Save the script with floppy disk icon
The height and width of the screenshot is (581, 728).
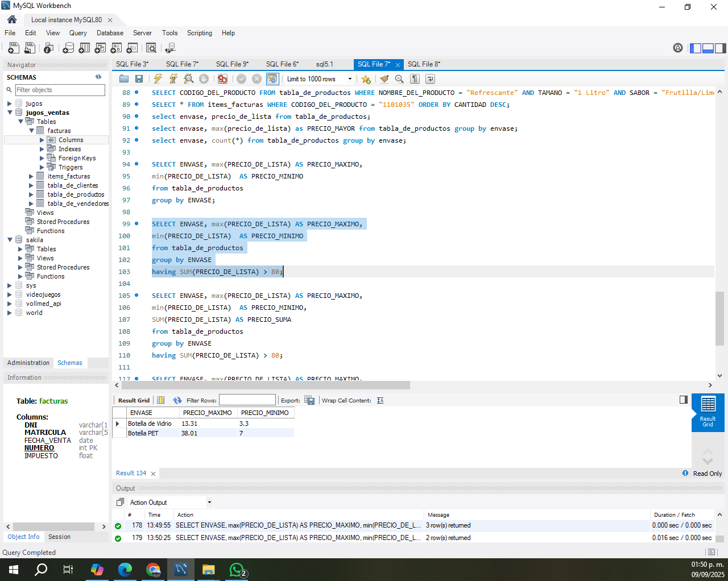pos(139,79)
